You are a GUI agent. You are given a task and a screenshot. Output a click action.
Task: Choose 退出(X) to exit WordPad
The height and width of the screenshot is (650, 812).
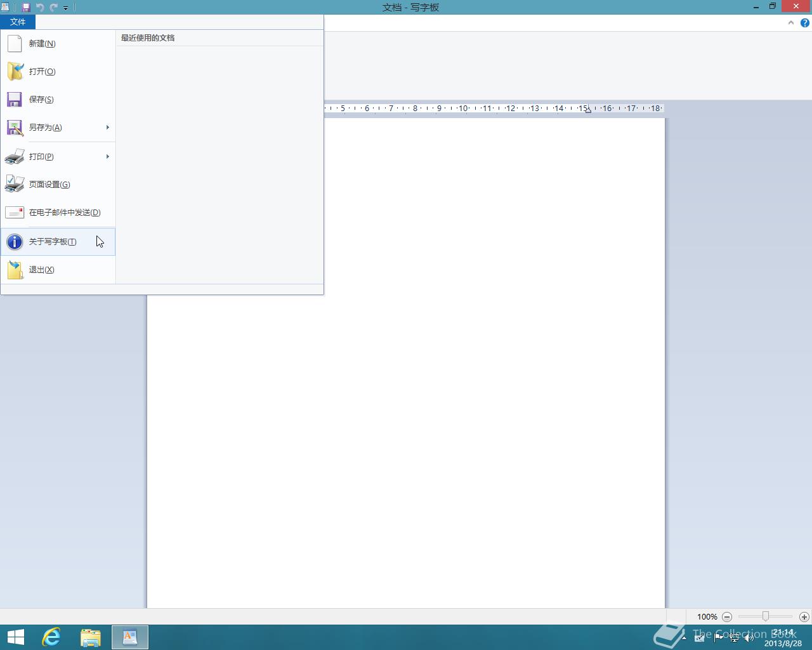coord(58,270)
